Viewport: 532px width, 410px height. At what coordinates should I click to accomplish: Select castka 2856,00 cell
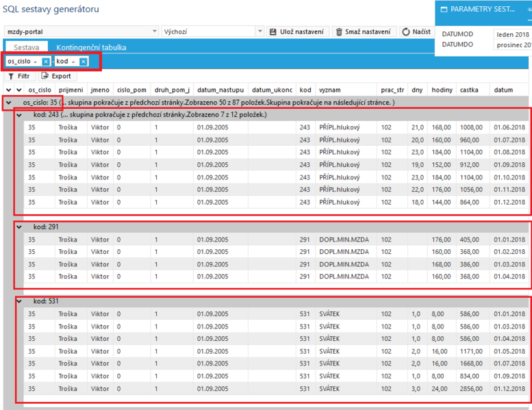(x=472, y=389)
